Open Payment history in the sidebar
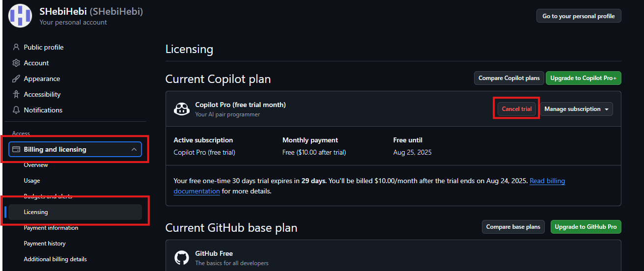 tap(45, 244)
